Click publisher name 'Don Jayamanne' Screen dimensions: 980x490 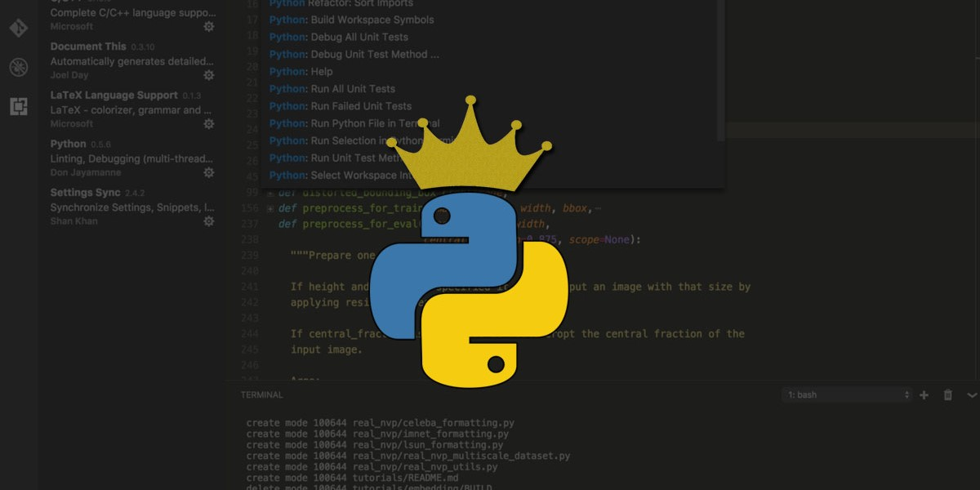[x=86, y=172]
